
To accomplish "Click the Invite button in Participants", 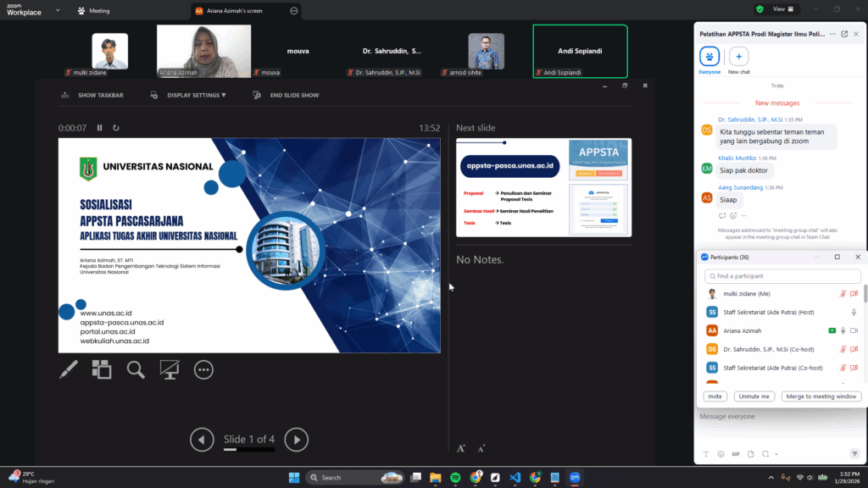I will [x=715, y=396].
